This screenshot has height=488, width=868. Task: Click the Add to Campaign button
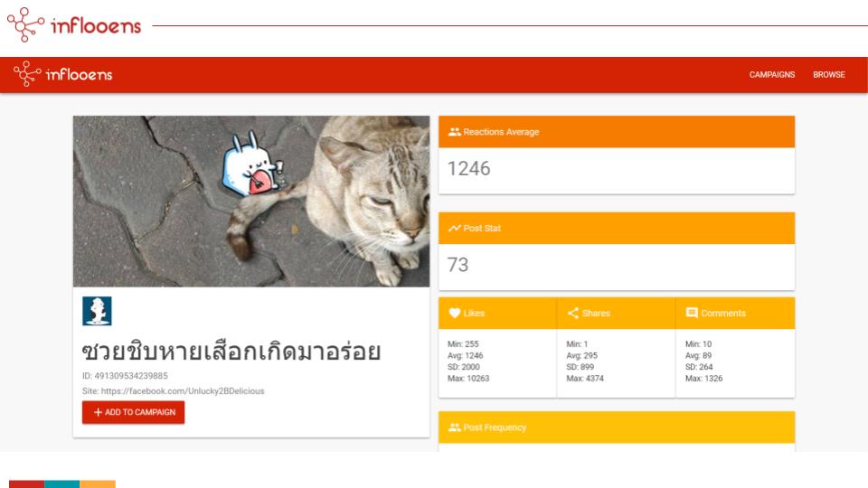[x=134, y=412]
